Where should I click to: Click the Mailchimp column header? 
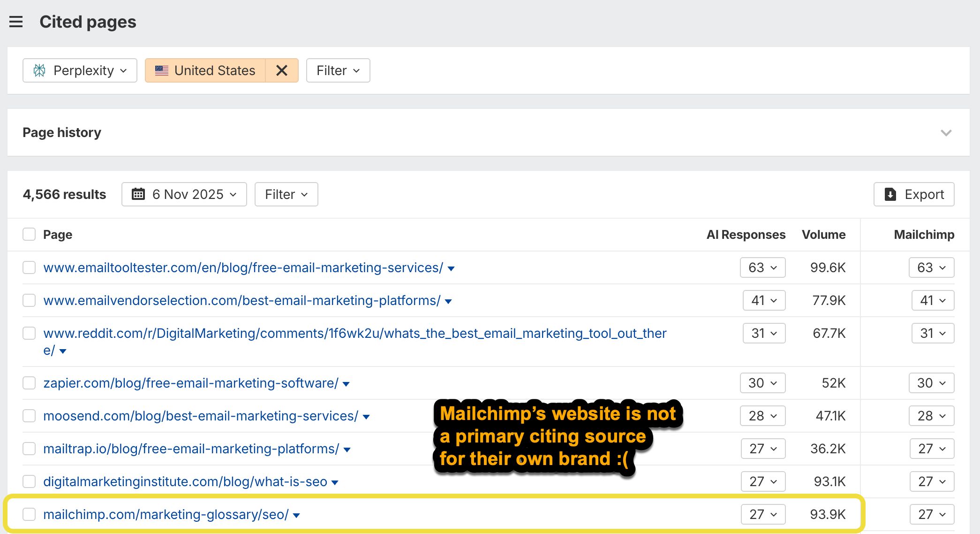pos(923,234)
